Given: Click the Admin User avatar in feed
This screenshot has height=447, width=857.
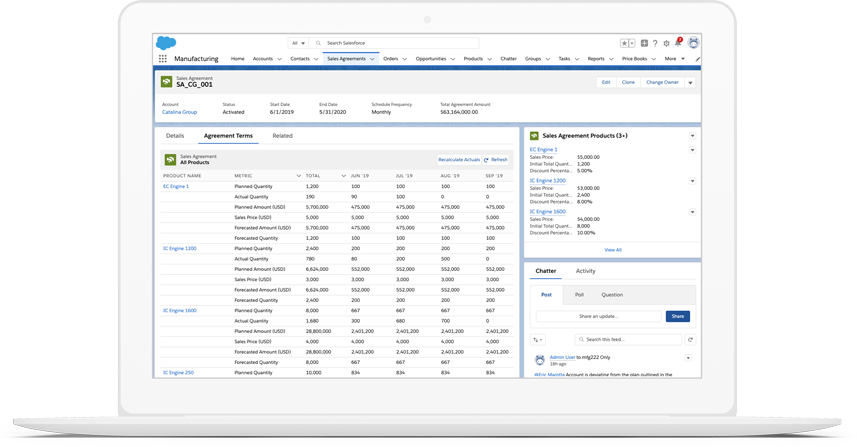Looking at the screenshot, I should click(539, 360).
